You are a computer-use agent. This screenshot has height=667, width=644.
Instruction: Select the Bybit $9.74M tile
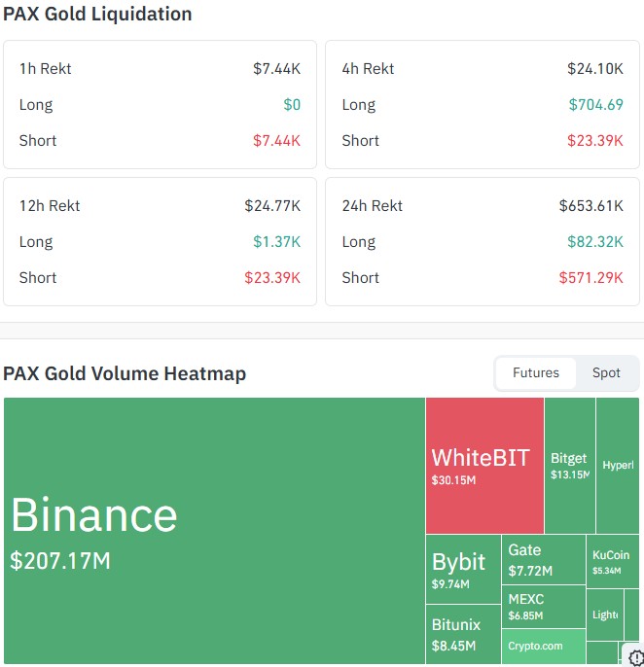[463, 569]
